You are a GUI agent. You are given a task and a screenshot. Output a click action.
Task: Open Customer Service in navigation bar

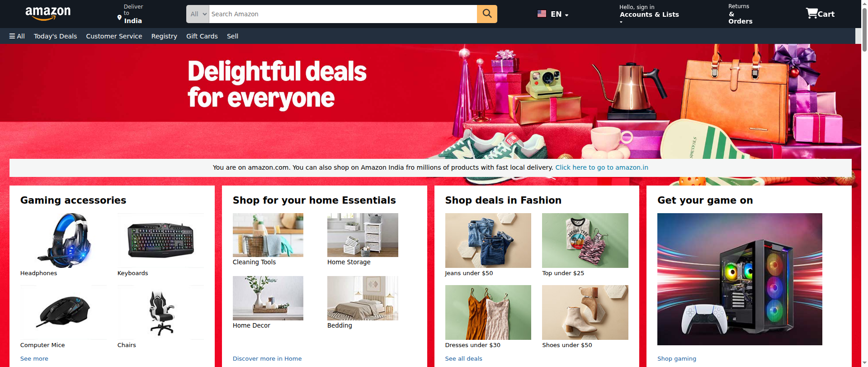(x=114, y=36)
